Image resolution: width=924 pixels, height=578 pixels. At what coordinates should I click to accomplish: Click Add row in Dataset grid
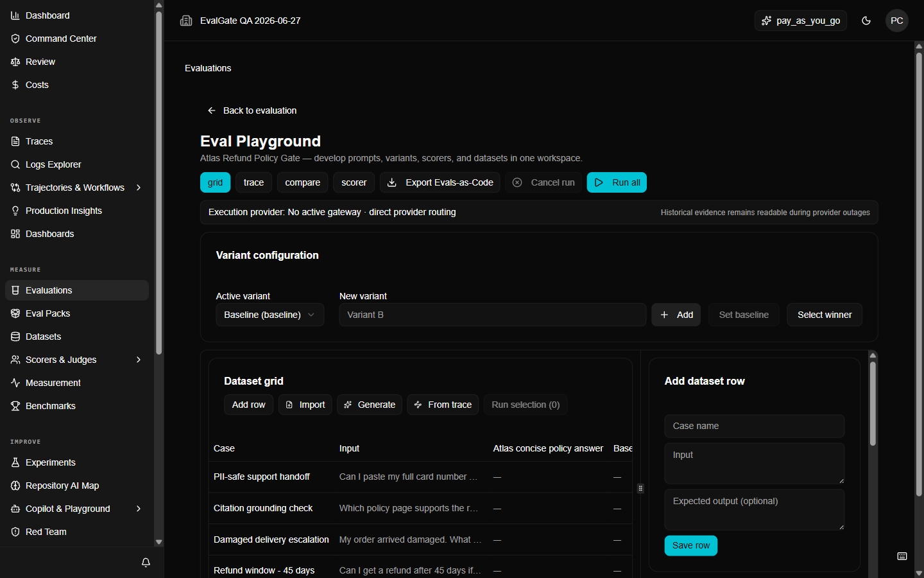(248, 405)
